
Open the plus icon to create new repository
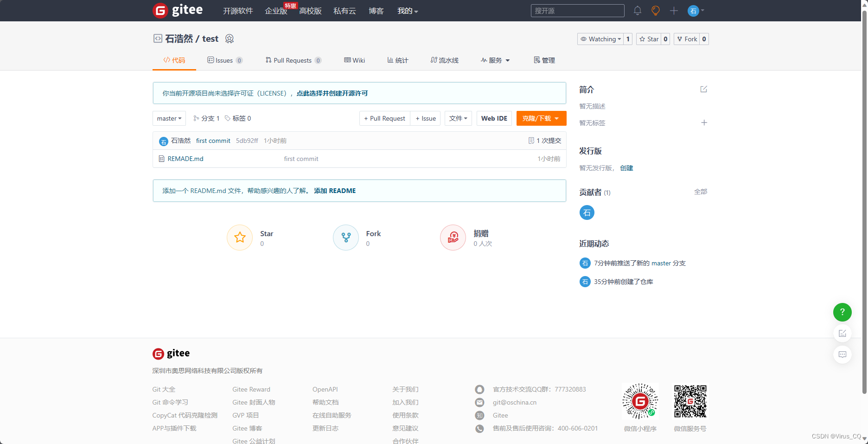pos(674,10)
